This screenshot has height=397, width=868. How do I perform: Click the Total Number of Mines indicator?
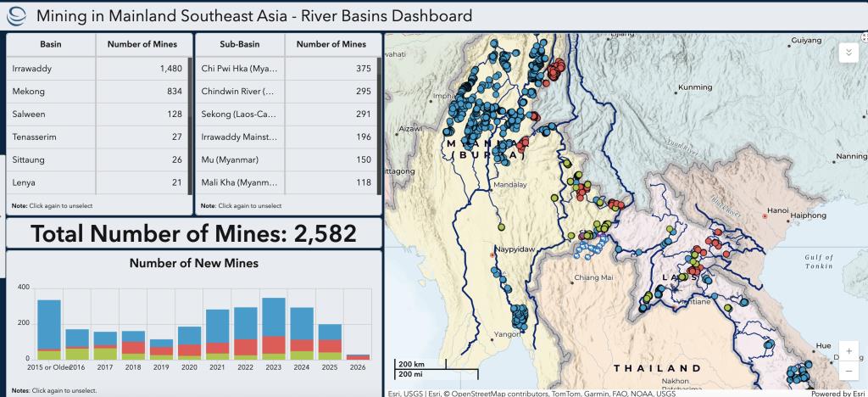click(x=194, y=233)
